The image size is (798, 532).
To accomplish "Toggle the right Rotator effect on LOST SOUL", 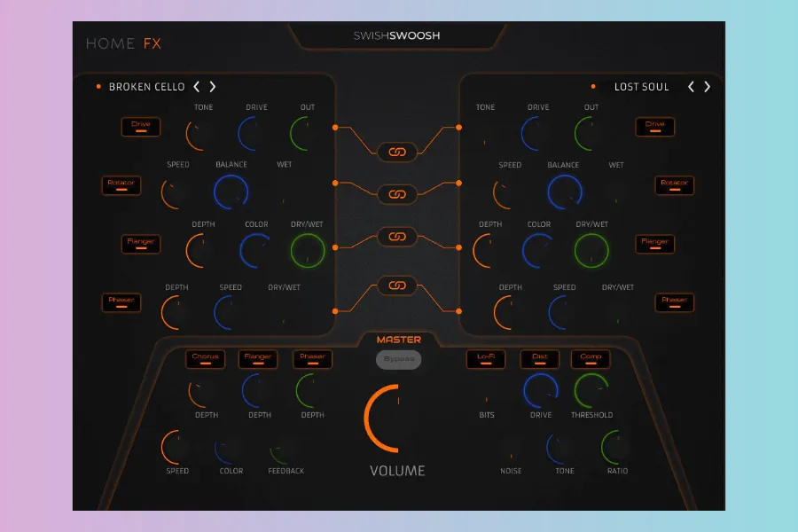I will [x=673, y=185].
